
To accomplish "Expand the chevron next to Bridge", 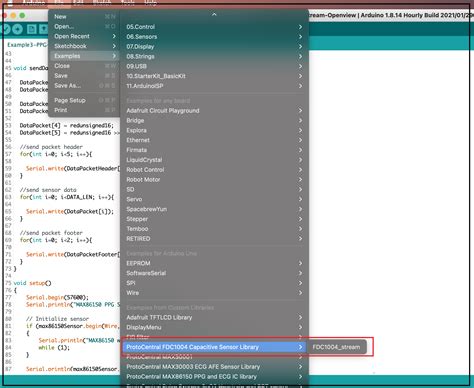I will point(300,120).
